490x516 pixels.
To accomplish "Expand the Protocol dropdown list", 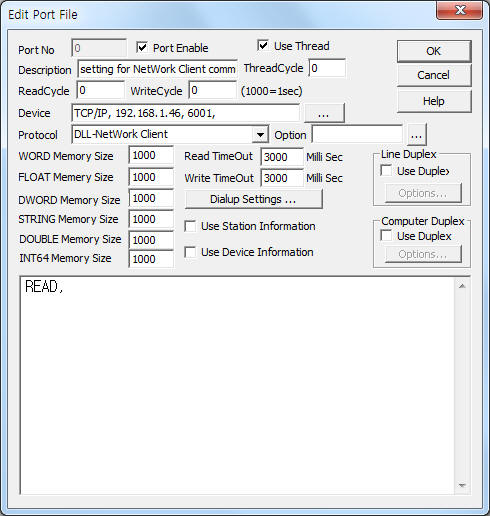I will pyautogui.click(x=260, y=135).
